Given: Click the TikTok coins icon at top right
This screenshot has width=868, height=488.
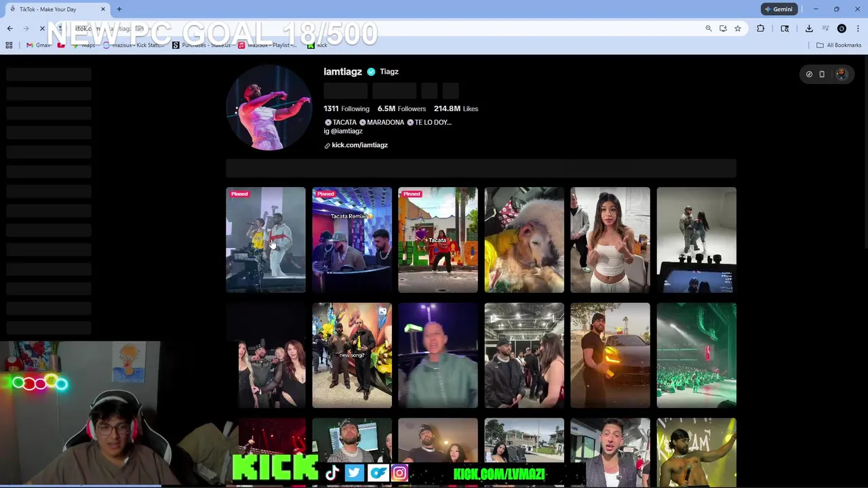Looking at the screenshot, I should click(809, 75).
